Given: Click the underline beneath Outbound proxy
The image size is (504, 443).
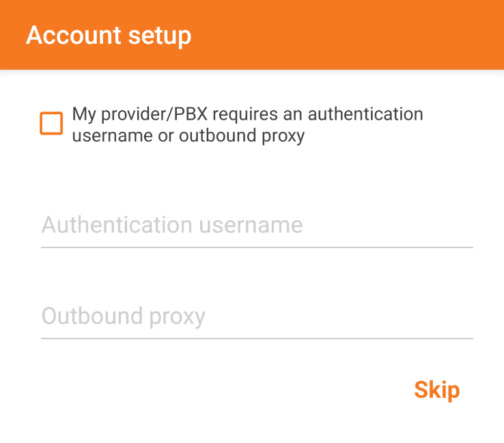Looking at the screenshot, I should click(257, 338).
